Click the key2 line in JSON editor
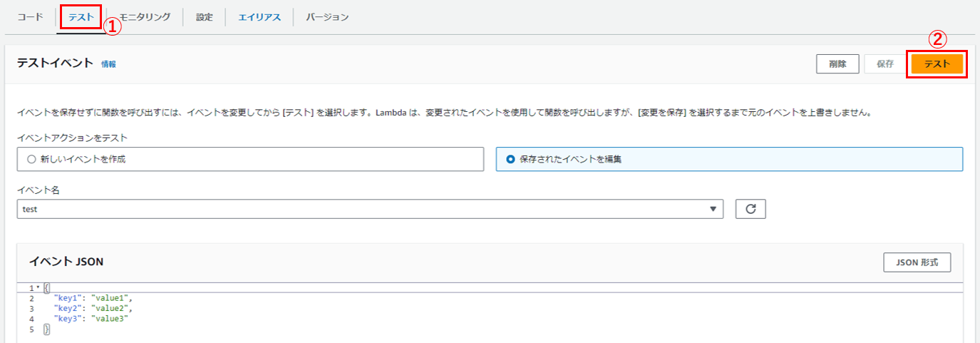The width and height of the screenshot is (980, 343). pos(93,309)
